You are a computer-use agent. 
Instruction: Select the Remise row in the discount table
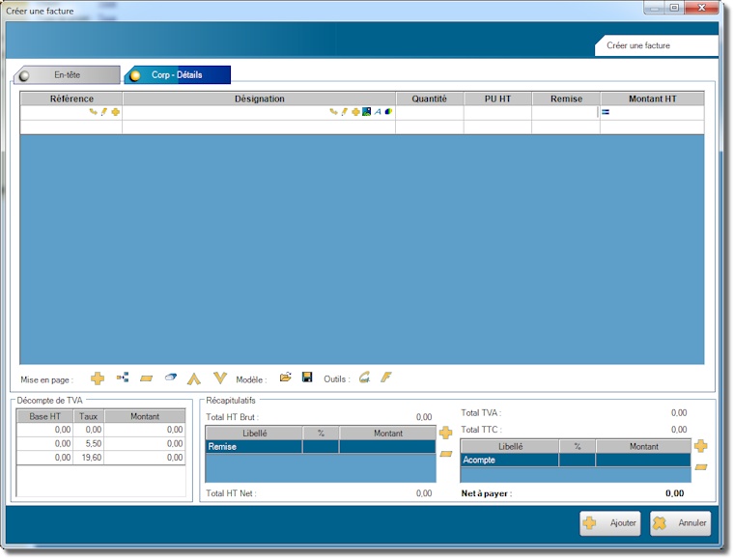pos(253,447)
